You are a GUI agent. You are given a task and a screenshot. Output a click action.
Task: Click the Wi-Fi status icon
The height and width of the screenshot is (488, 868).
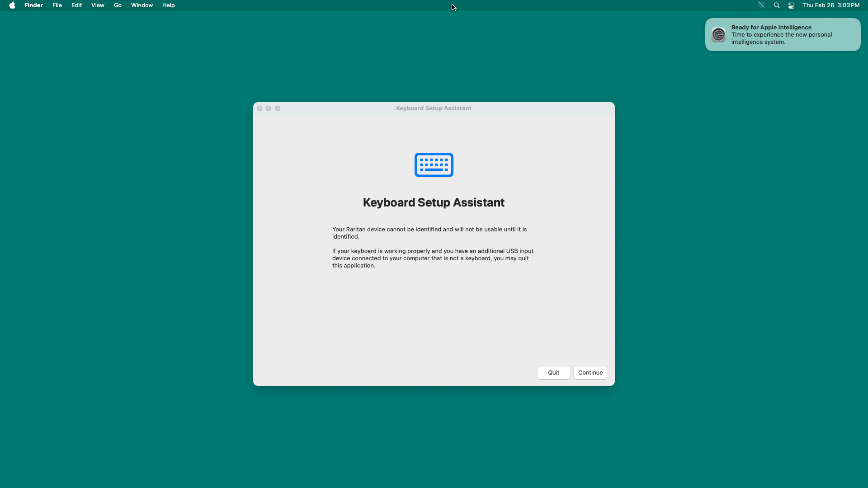point(761,5)
